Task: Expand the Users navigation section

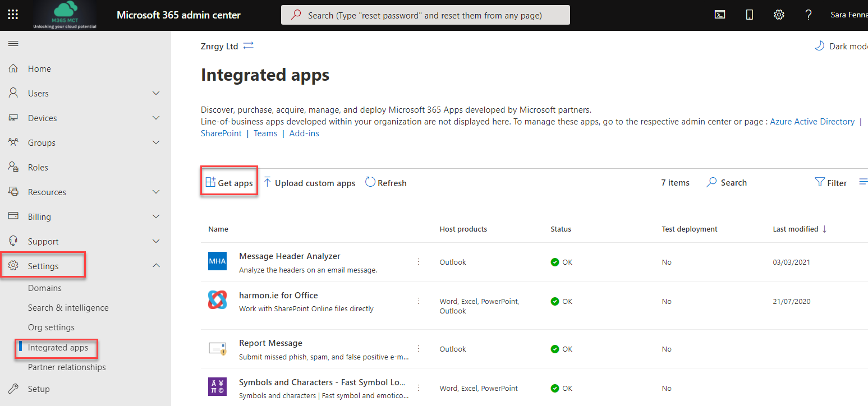Action: pyautogui.click(x=156, y=93)
